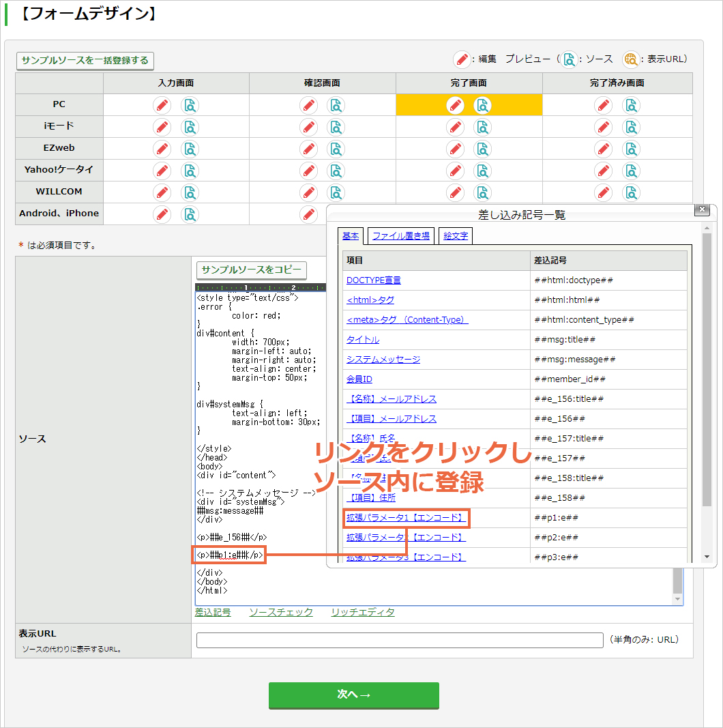
Task: Edit WILLCOM input screen pencil icon
Action: pyautogui.click(x=162, y=192)
